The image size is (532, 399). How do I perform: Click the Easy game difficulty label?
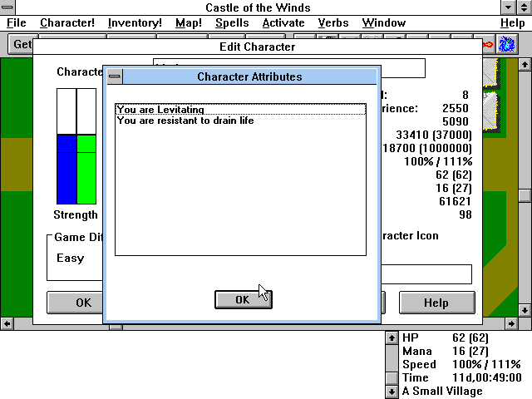tap(70, 258)
